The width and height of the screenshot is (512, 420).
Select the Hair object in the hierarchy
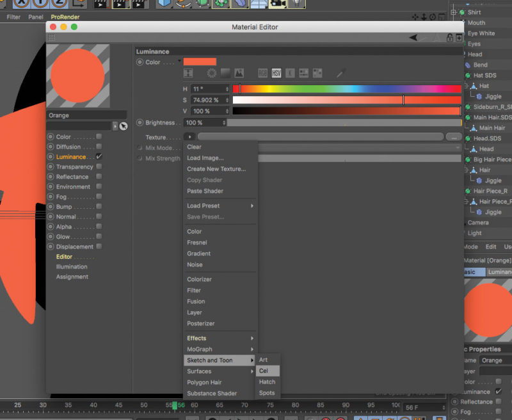click(486, 170)
